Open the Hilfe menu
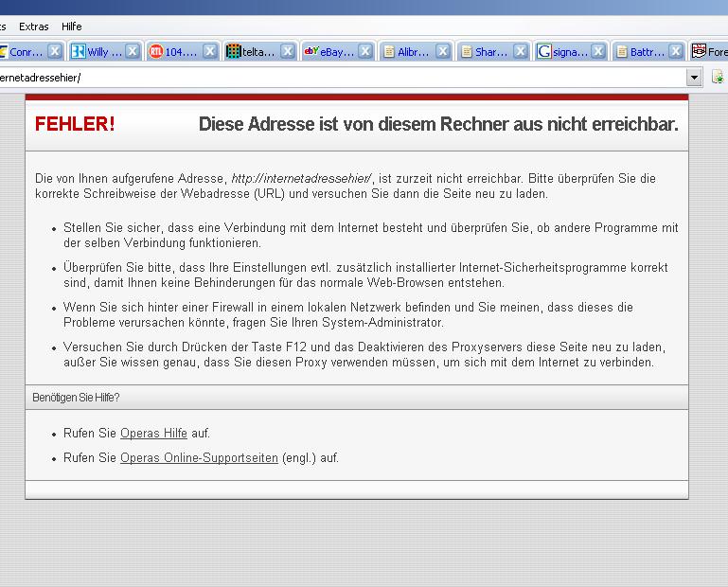 point(72,27)
